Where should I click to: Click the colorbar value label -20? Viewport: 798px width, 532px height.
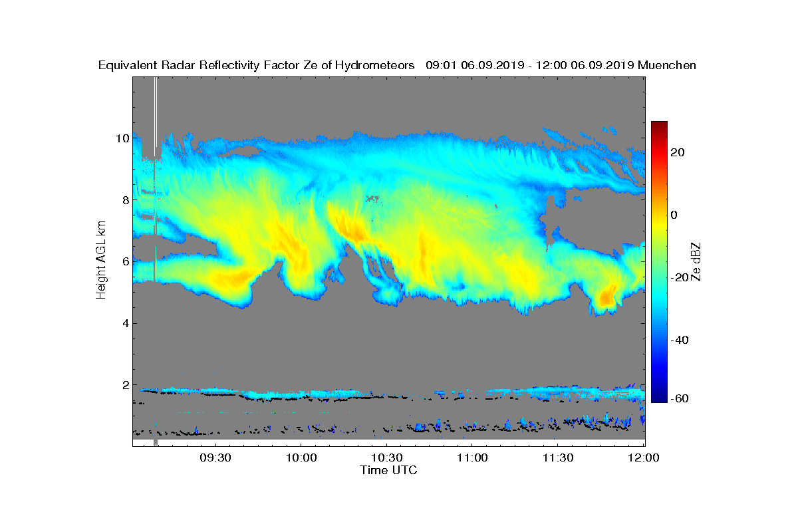pos(680,277)
